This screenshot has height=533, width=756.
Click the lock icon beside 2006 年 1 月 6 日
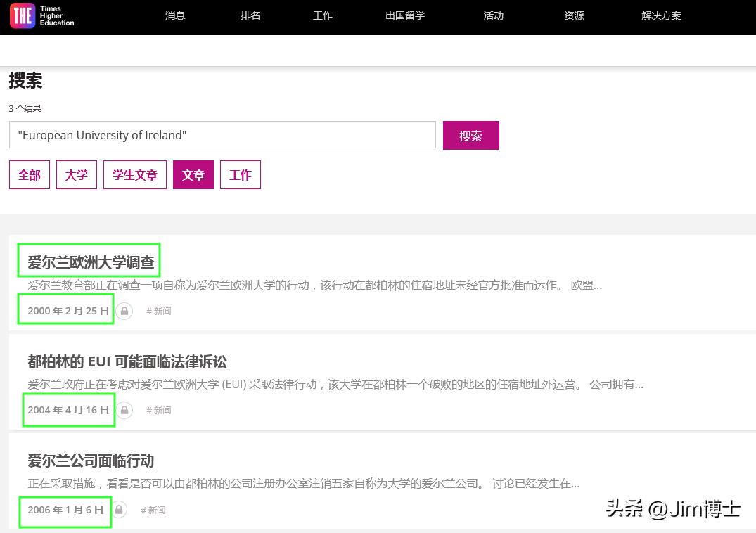click(x=119, y=510)
